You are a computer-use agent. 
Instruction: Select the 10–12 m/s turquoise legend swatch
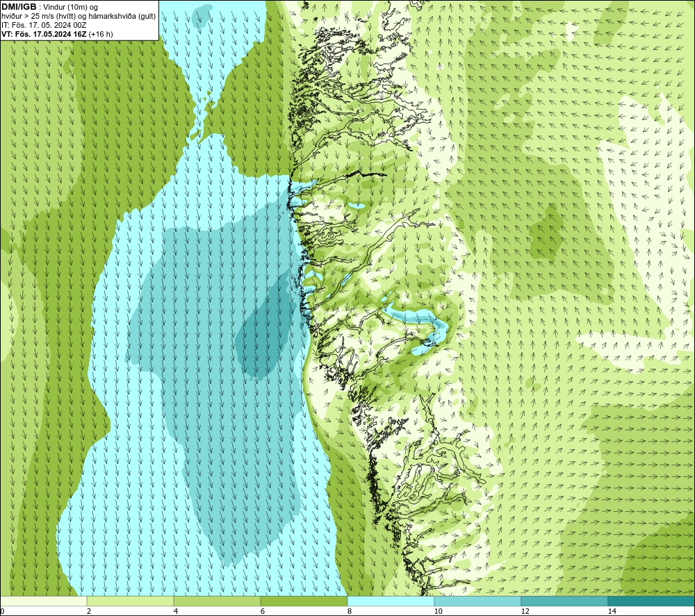478,601
